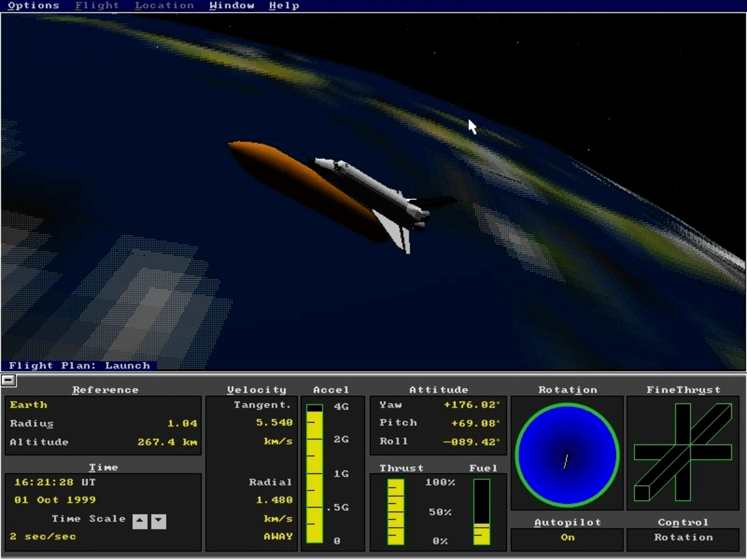Decrease time scale with down arrow

click(159, 521)
